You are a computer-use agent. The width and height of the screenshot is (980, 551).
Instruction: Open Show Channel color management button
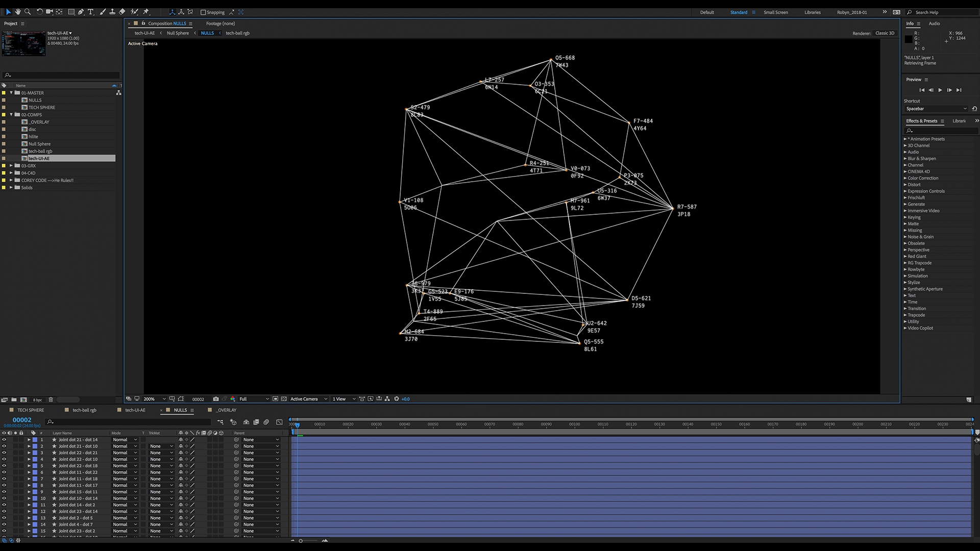click(233, 399)
